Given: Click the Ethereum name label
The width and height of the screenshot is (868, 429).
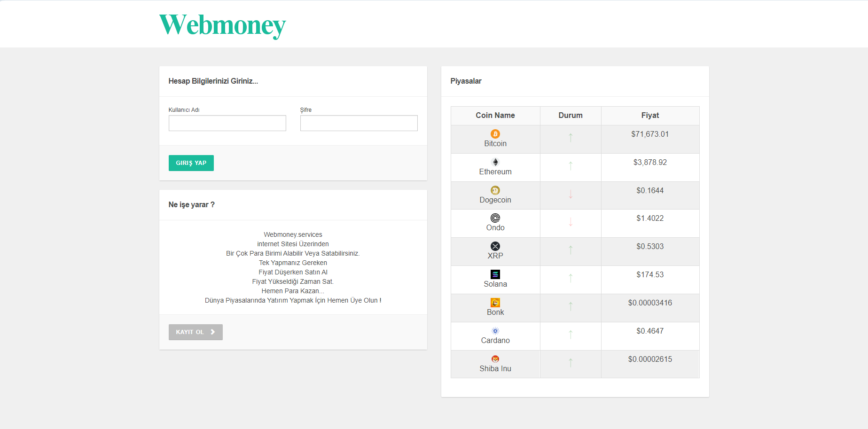Looking at the screenshot, I should coord(495,172).
